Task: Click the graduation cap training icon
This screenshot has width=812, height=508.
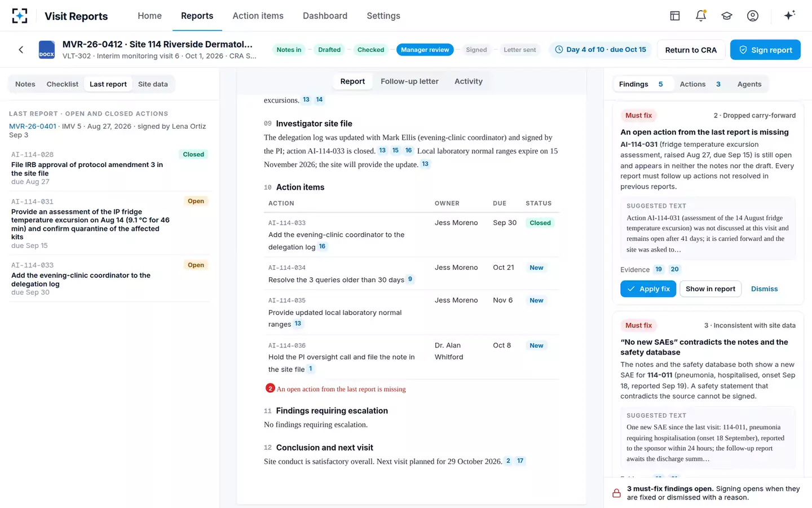Action: (727, 16)
